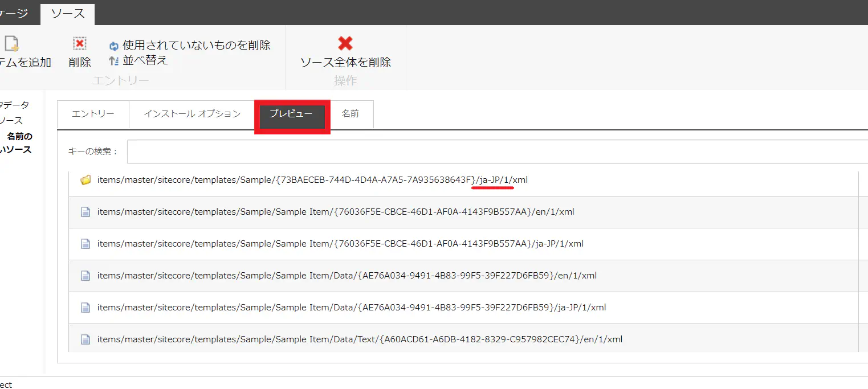Click the folder icon for the {73BAECEB… row

[x=85, y=180]
